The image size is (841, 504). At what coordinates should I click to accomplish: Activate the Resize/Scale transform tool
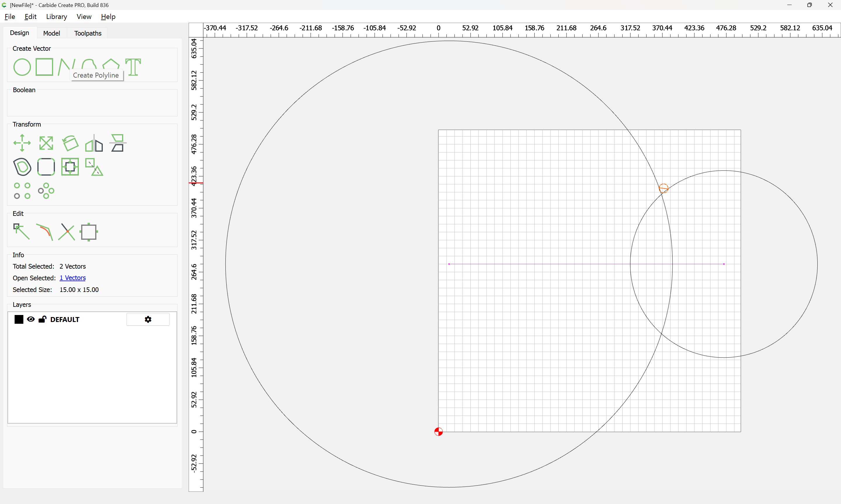point(46,143)
